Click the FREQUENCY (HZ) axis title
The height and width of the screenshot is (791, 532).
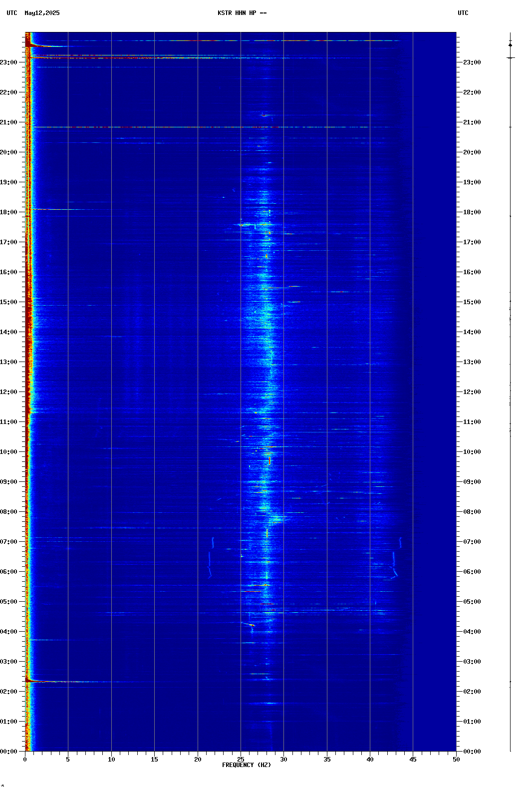pos(247,765)
